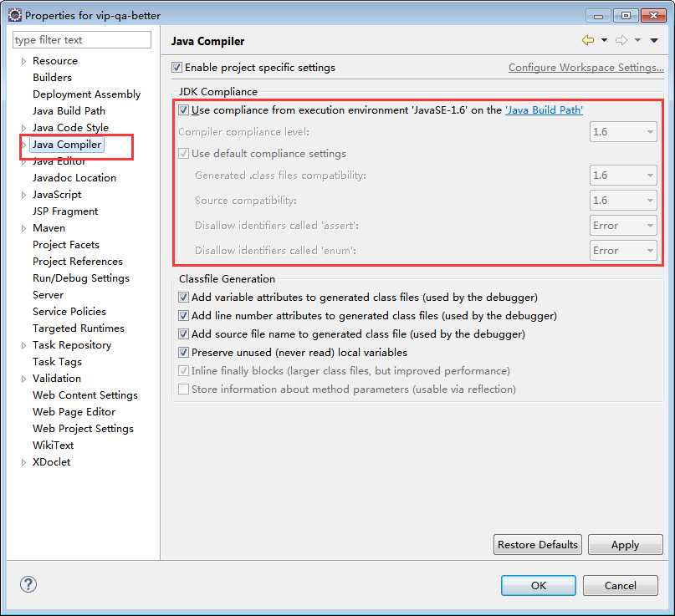Expand the Java Compiler node arrow
The height and width of the screenshot is (616, 675).
24,145
